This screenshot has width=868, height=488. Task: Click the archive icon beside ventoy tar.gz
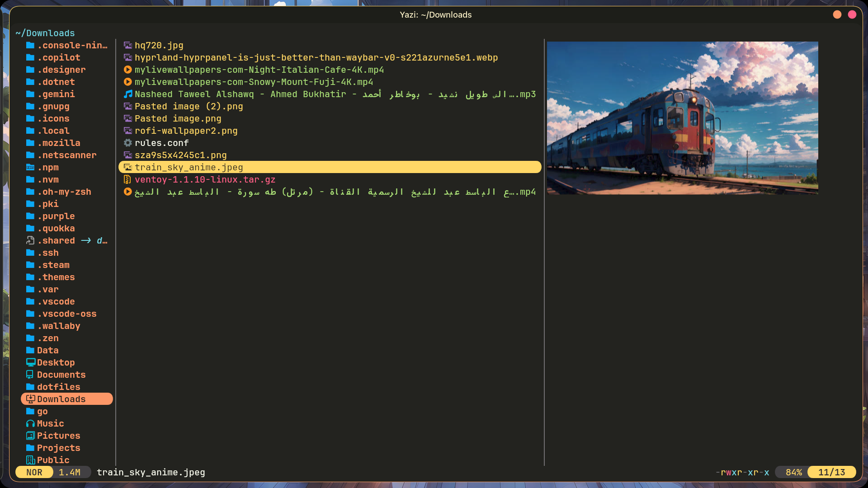point(128,179)
